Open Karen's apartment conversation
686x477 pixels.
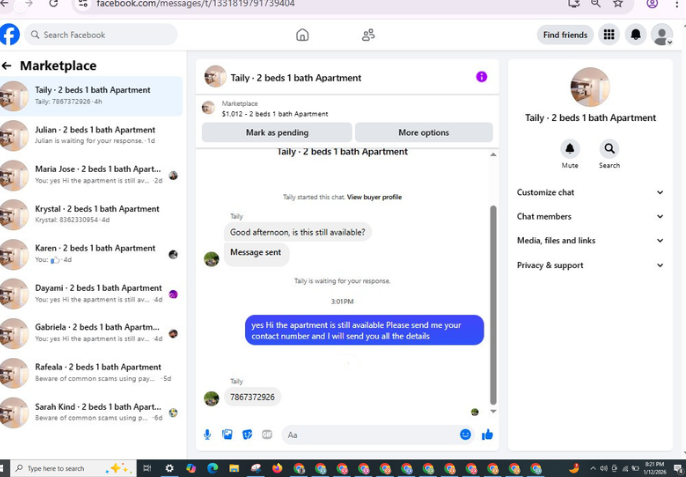coord(91,253)
